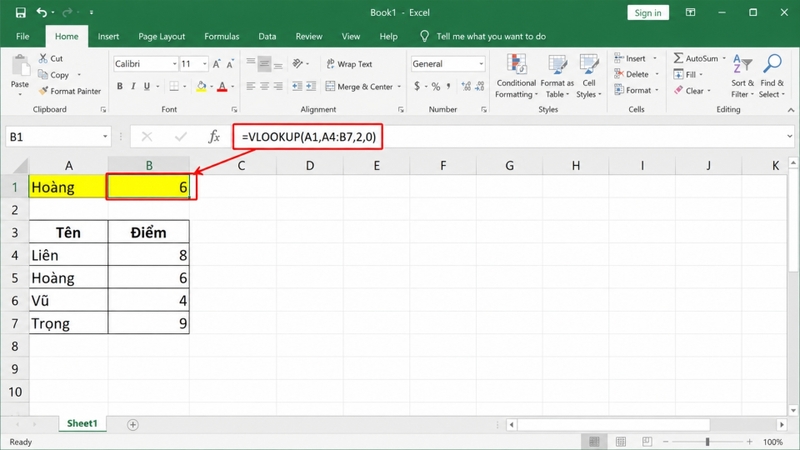Expand the AutoSum dropdown arrow

coord(724,59)
